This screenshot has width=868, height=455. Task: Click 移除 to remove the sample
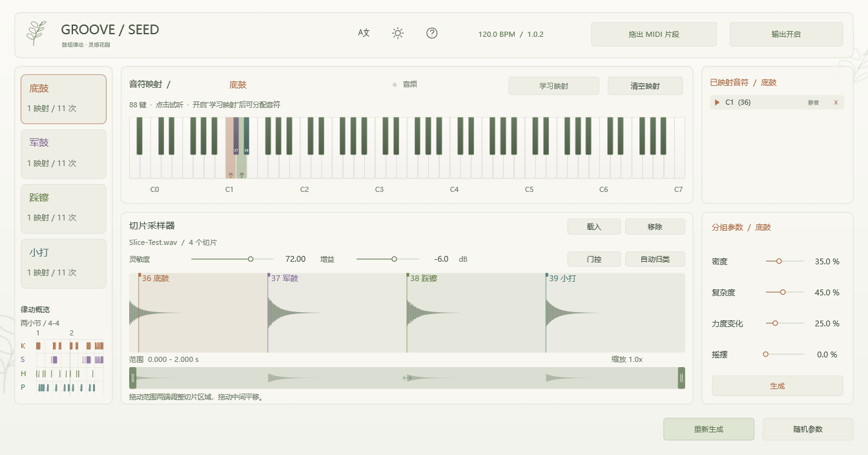[x=654, y=227]
